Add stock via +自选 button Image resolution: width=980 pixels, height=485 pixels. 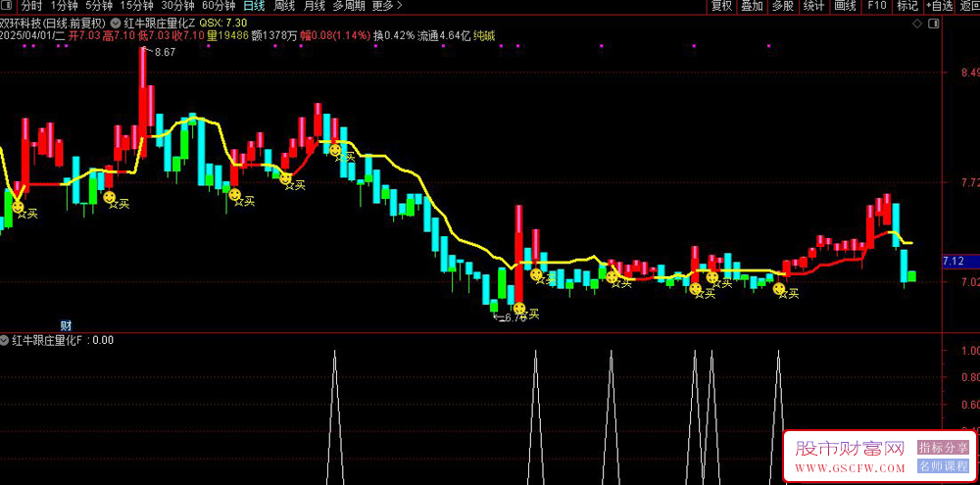938,6
